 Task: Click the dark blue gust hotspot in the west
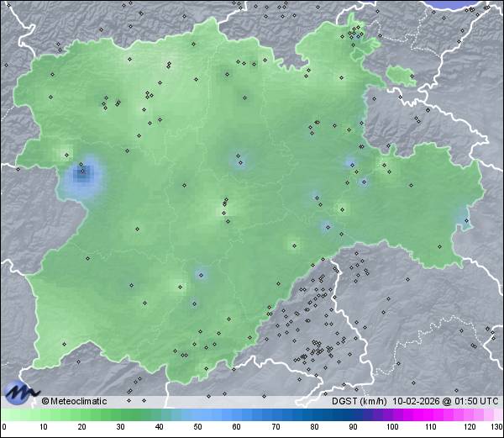[82, 174]
